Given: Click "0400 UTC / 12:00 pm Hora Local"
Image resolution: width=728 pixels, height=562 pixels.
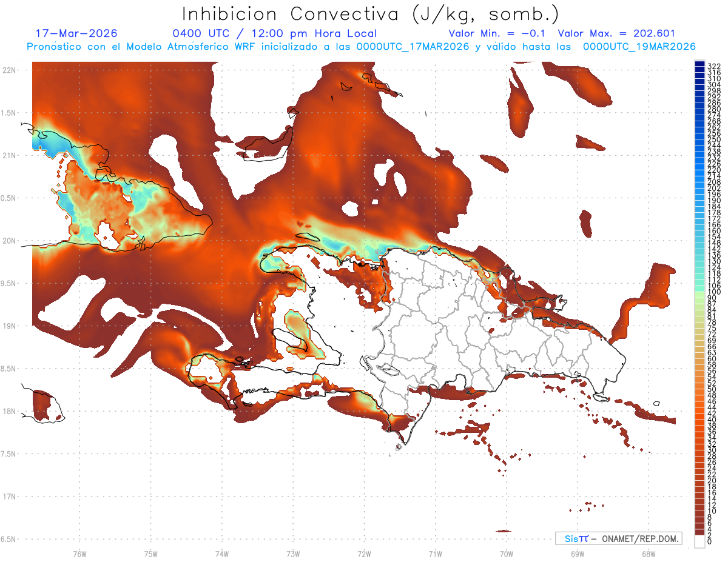Looking at the screenshot, I should 275,33.
